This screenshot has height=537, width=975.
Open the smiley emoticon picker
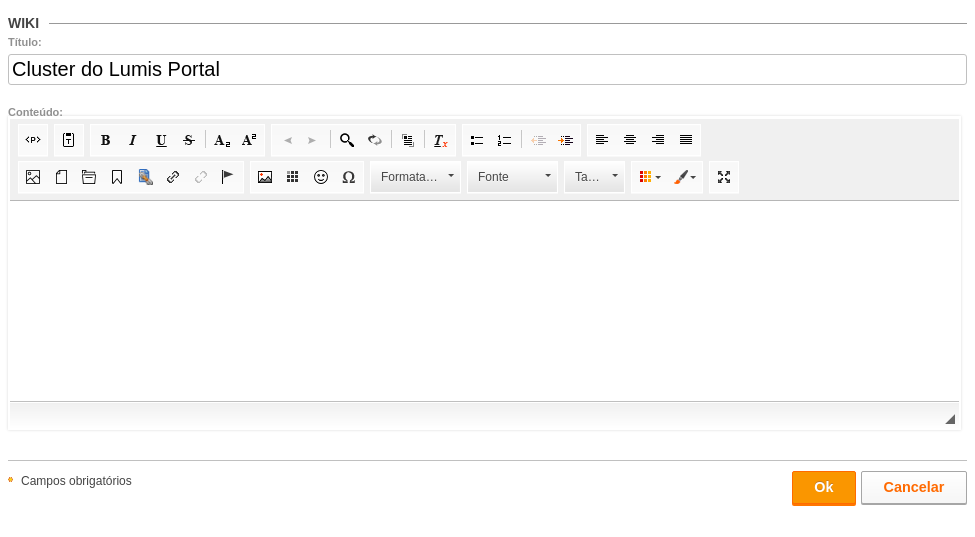(x=321, y=177)
